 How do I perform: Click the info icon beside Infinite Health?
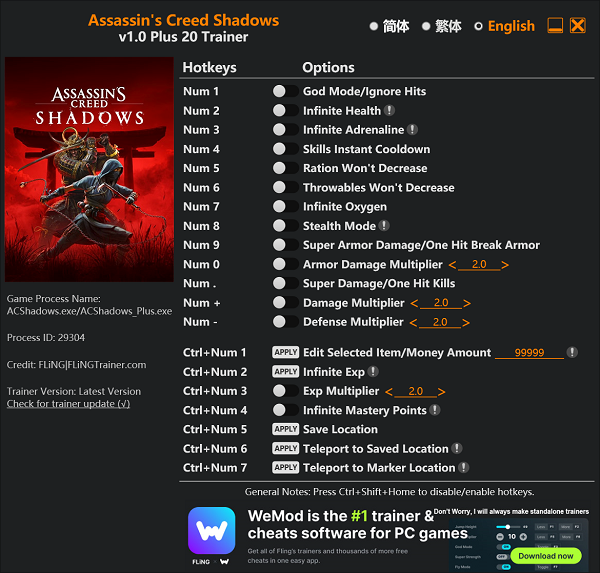[389, 111]
